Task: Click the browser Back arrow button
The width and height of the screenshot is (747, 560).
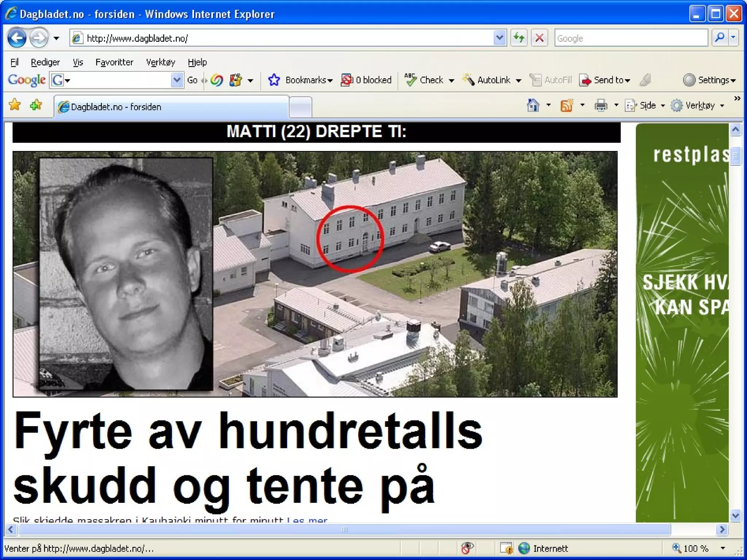Action: pos(17,38)
